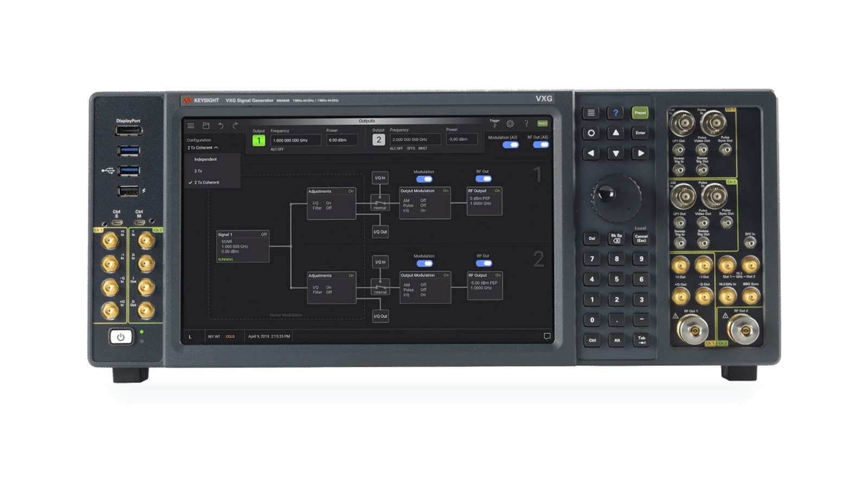Click the green hardware Preset key

pyautogui.click(x=640, y=113)
